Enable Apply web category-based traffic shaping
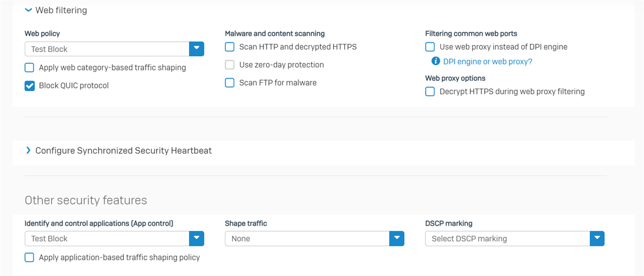The image size is (644, 276). [30, 67]
